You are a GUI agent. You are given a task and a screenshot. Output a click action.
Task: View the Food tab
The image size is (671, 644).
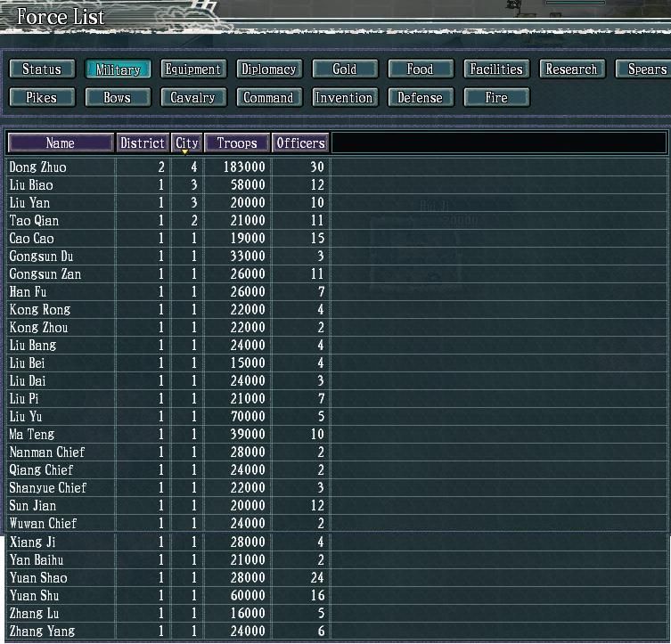(420, 69)
